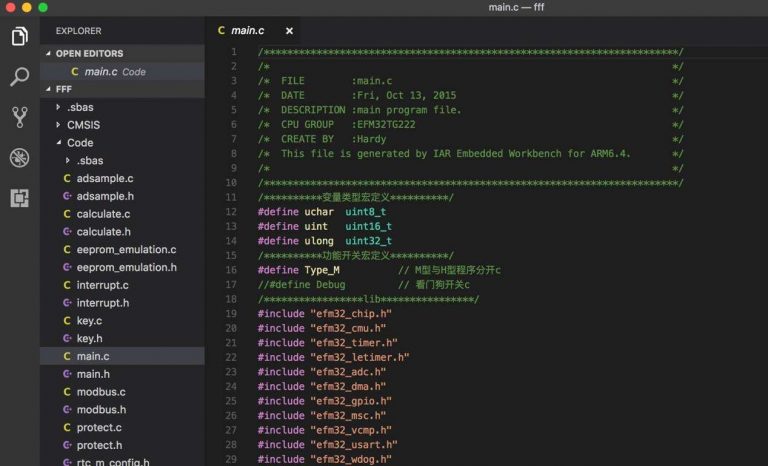This screenshot has height=466, width=768.
Task: Click the C icon on main.c tab
Action: [221, 31]
